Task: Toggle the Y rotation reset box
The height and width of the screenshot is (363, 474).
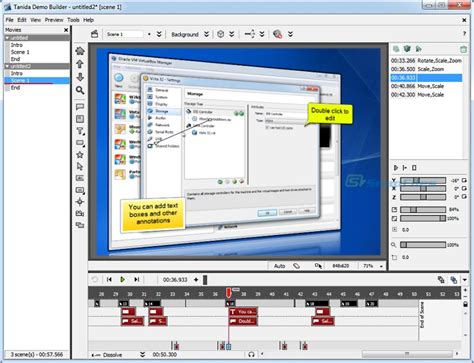Action: [x=464, y=180]
